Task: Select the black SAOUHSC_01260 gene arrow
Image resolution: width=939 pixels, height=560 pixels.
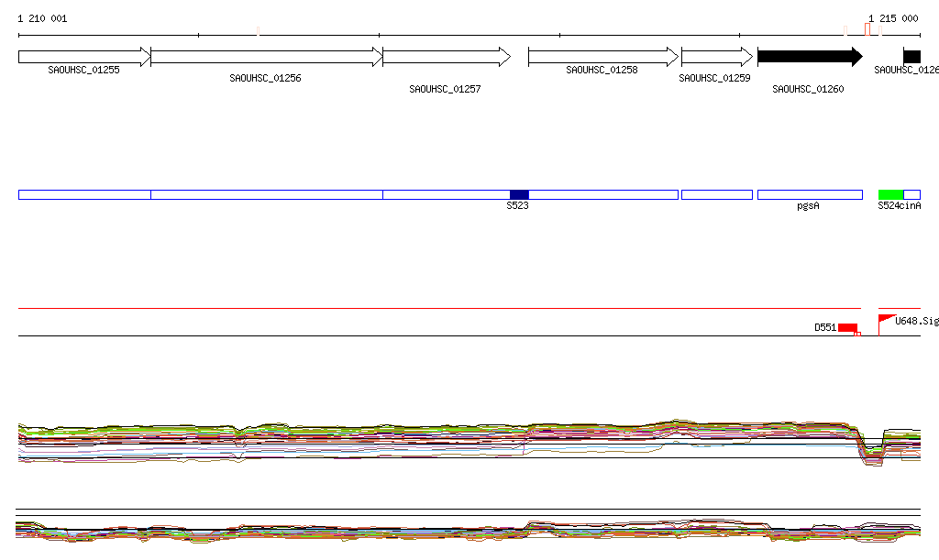Action: [809, 57]
